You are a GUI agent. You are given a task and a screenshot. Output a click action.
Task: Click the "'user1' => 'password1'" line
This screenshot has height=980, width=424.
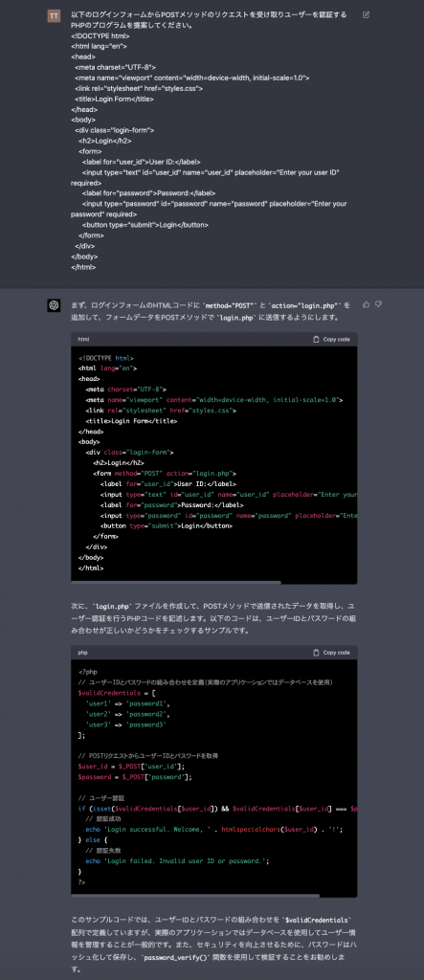click(127, 703)
